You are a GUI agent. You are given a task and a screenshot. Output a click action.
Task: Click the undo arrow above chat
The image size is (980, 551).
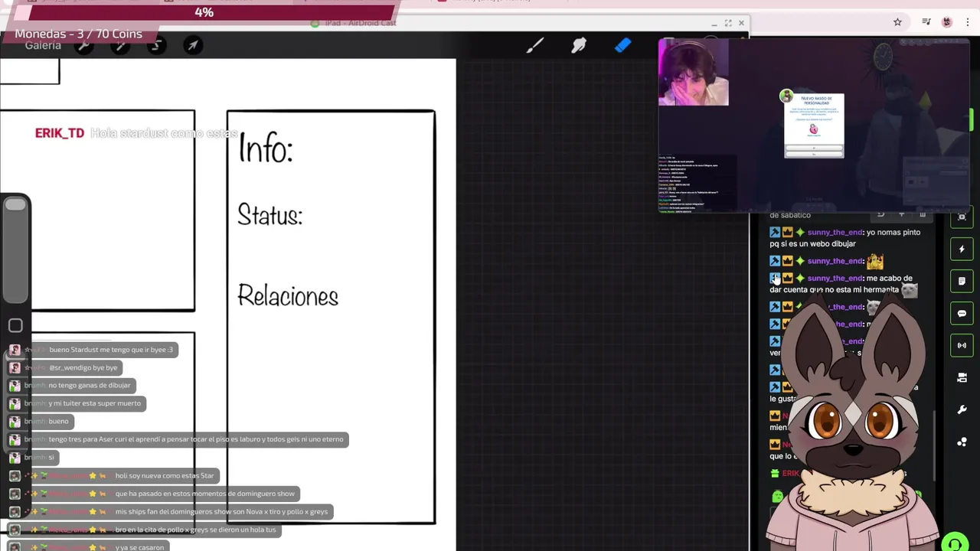(x=880, y=215)
